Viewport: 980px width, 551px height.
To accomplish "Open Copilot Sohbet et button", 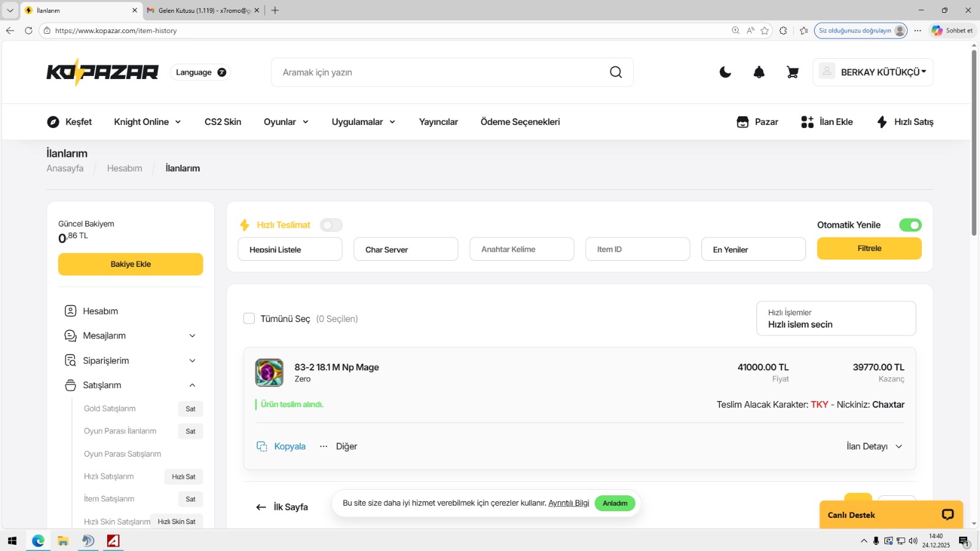I will (952, 30).
